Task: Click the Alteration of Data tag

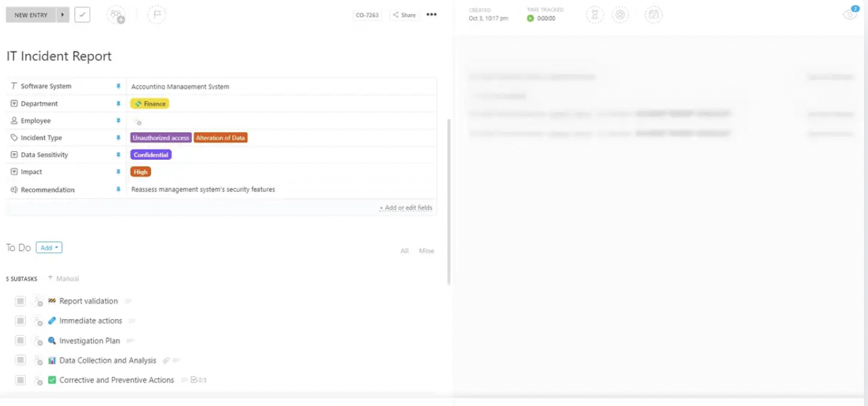Action: [221, 138]
